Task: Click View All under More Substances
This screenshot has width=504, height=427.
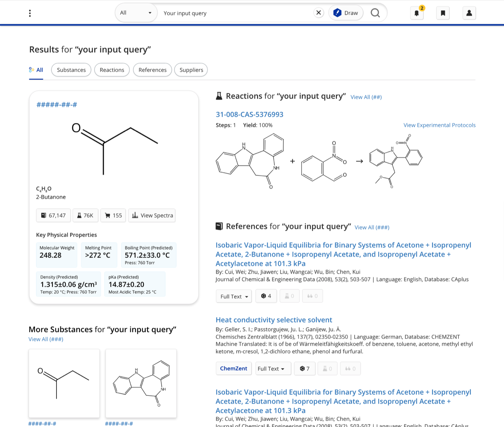Action: coord(46,339)
